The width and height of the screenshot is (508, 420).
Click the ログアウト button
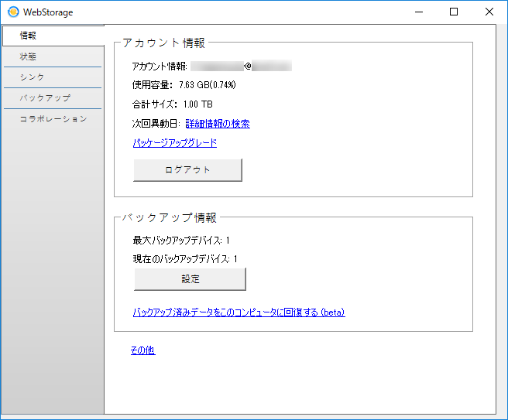(187, 170)
